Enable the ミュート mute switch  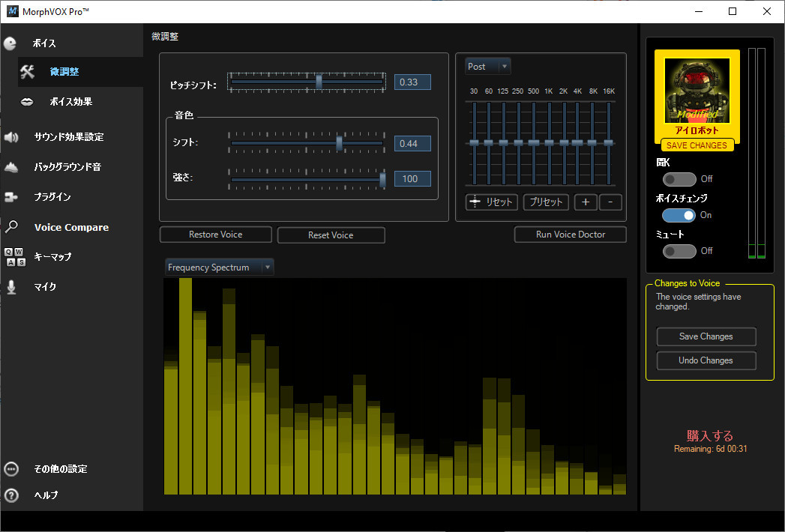coord(679,251)
